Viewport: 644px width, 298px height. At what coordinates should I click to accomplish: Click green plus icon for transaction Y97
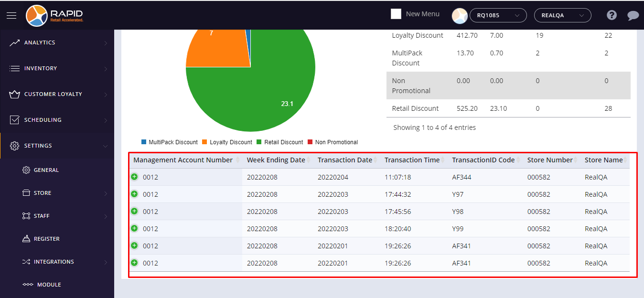[x=134, y=194]
